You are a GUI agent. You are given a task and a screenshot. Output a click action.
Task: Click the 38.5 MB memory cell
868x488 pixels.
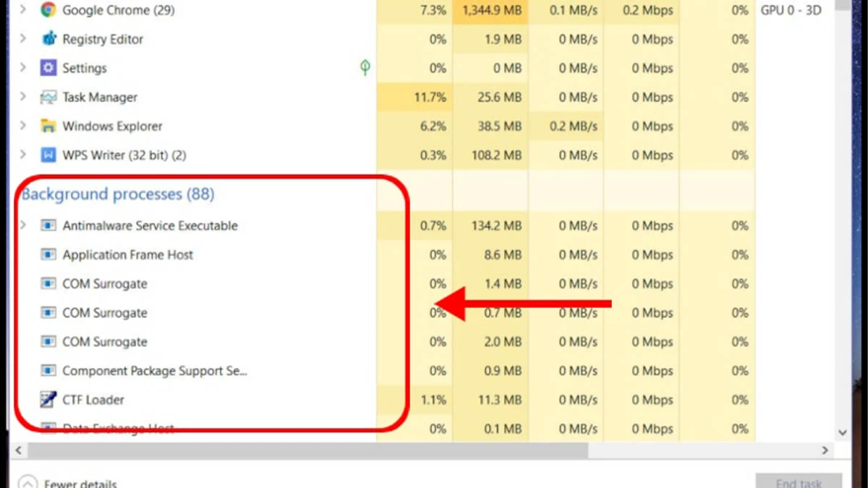490,126
